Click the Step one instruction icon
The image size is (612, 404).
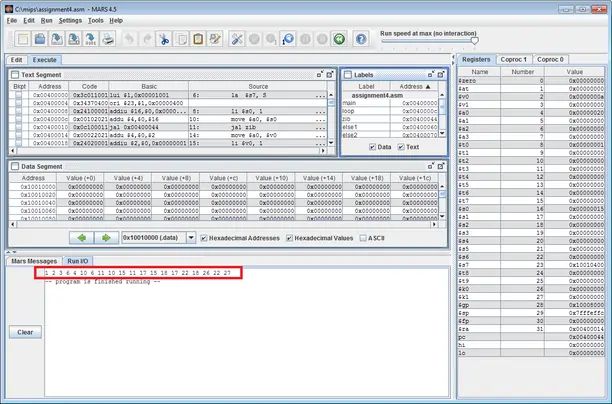click(x=271, y=39)
